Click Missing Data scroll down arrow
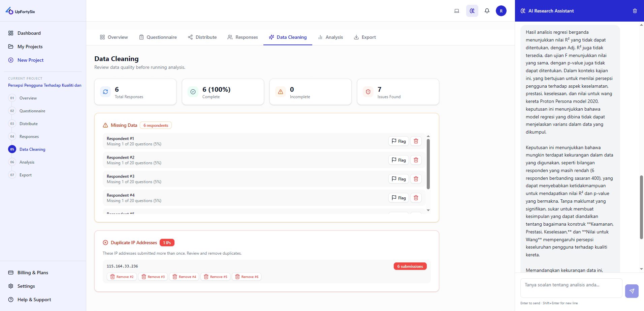 pyautogui.click(x=428, y=210)
